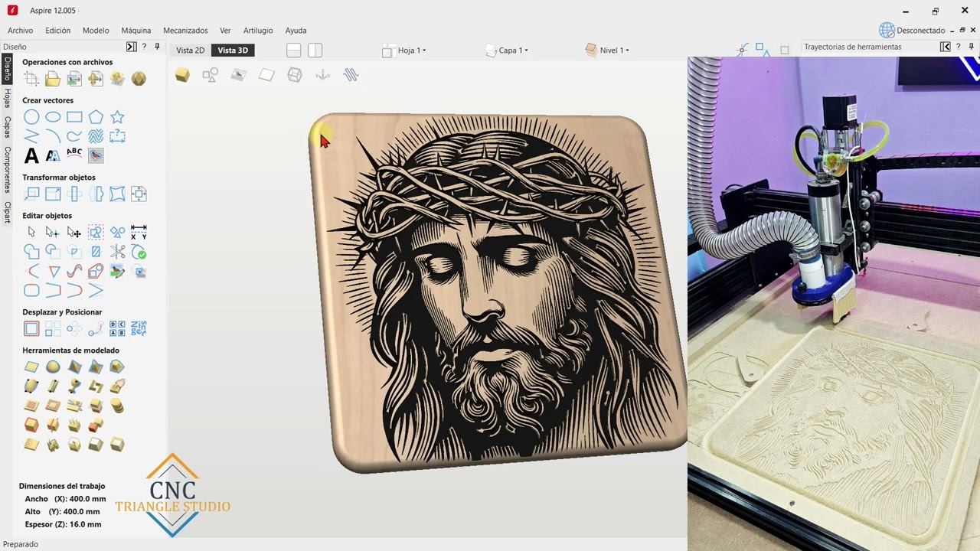Select the draw circle tool
980x551 pixels.
pyautogui.click(x=31, y=117)
